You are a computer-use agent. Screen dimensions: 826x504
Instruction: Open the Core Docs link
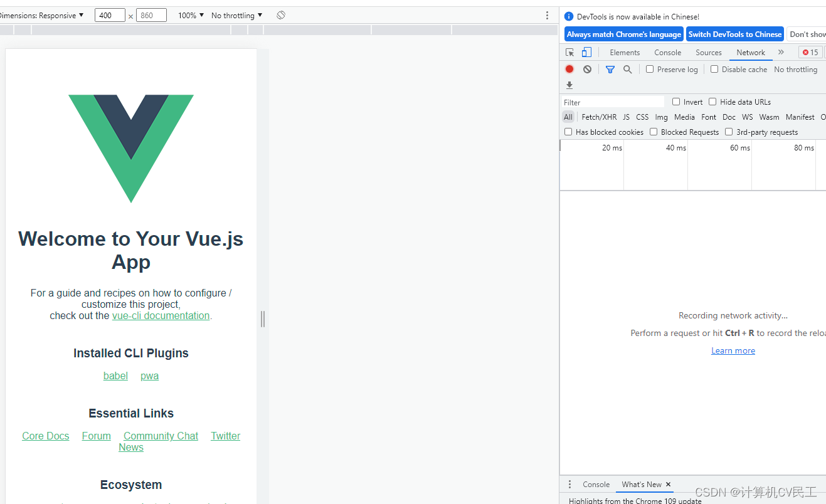click(x=46, y=436)
